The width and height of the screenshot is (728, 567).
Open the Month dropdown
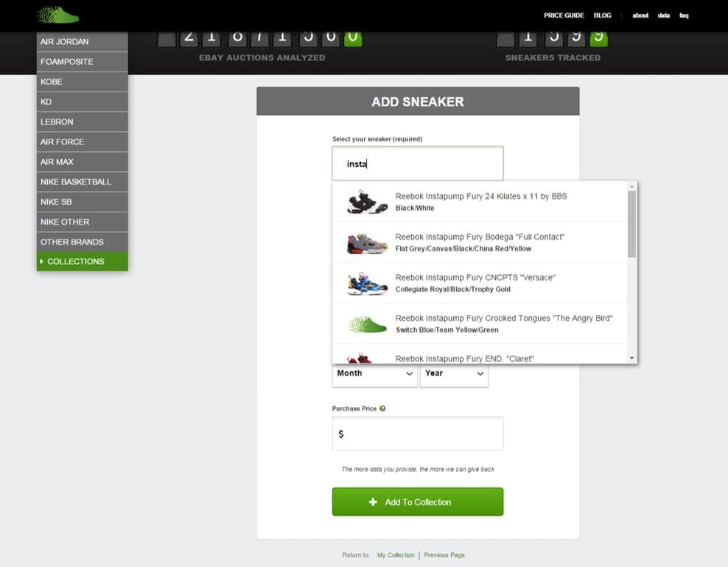[x=374, y=374]
